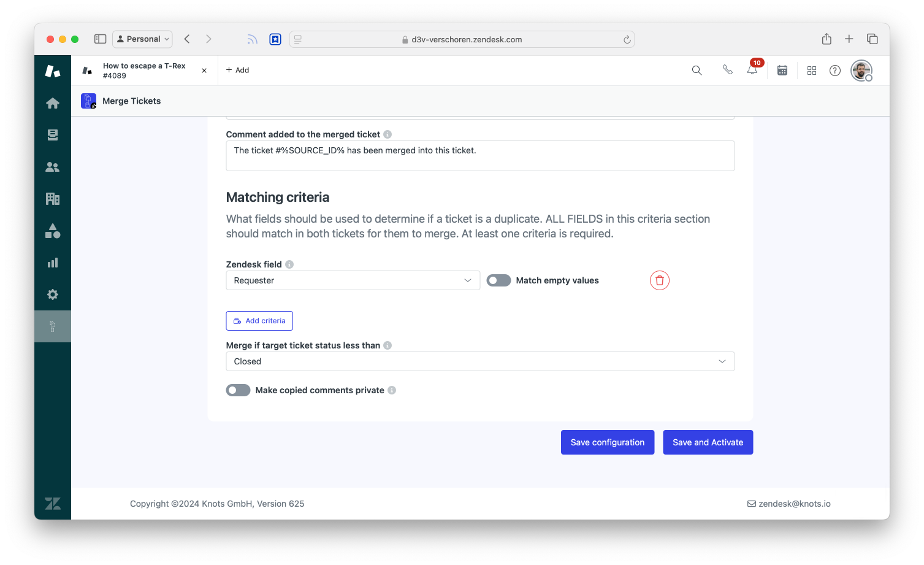The image size is (924, 565).
Task: Switch to How to escape a T-Rex tab
Action: tap(144, 71)
